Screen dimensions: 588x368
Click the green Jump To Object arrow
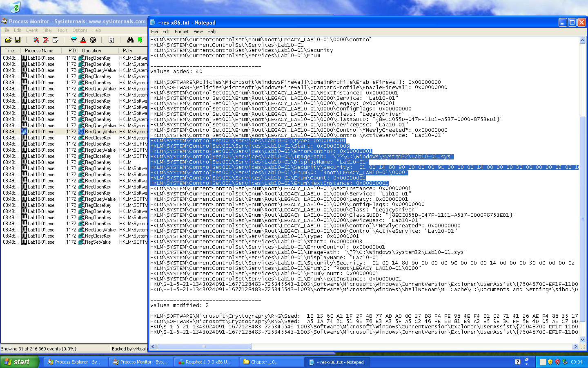click(x=140, y=40)
